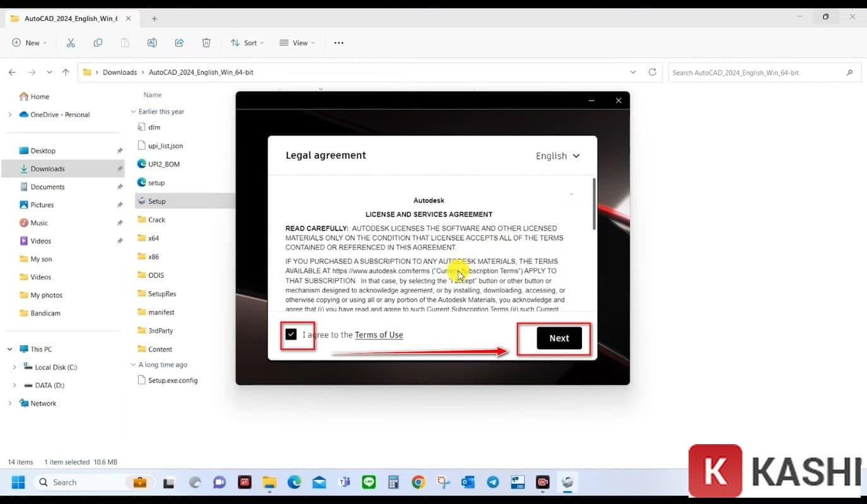This screenshot has height=504, width=867.
Task: Expand the DATA (D:) drive node
Action: coord(15,385)
